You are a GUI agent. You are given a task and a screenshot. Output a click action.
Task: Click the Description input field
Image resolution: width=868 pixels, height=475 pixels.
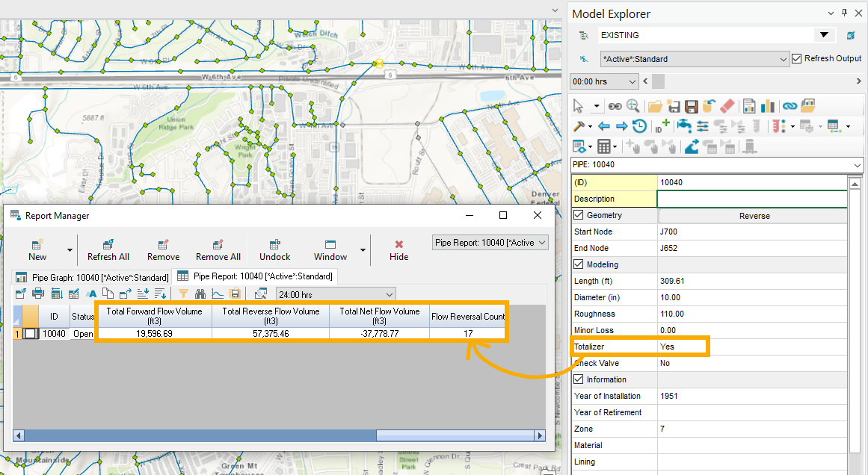[x=752, y=199]
